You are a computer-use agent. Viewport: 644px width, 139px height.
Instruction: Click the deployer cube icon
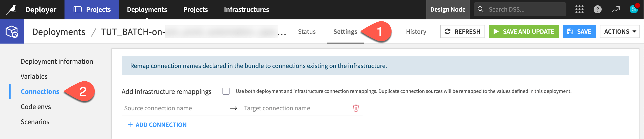point(12,31)
